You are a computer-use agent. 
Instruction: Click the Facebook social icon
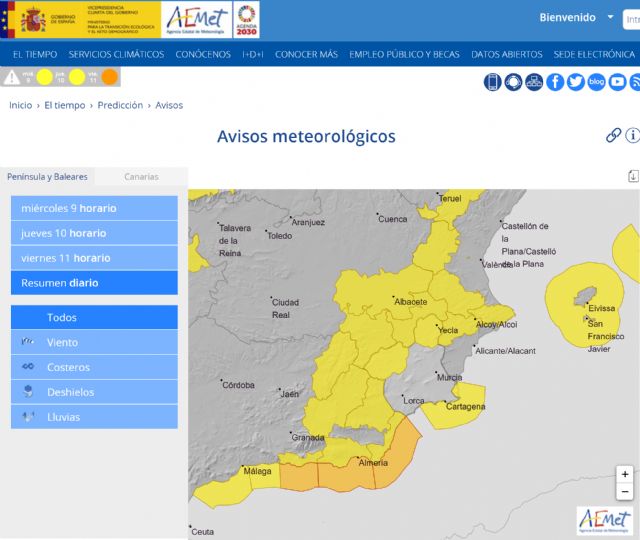[x=555, y=82]
